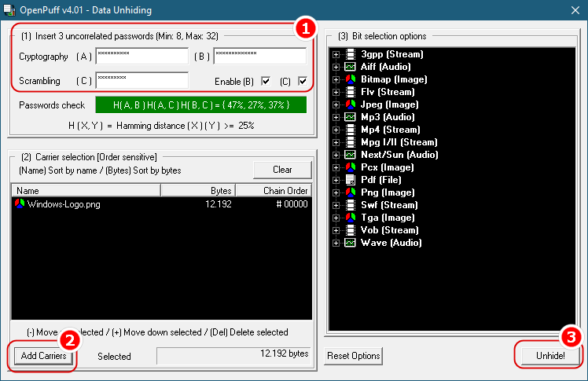Focus the Scrambling (C) password field
Viewport: 588px width, 381px height.
[142, 81]
